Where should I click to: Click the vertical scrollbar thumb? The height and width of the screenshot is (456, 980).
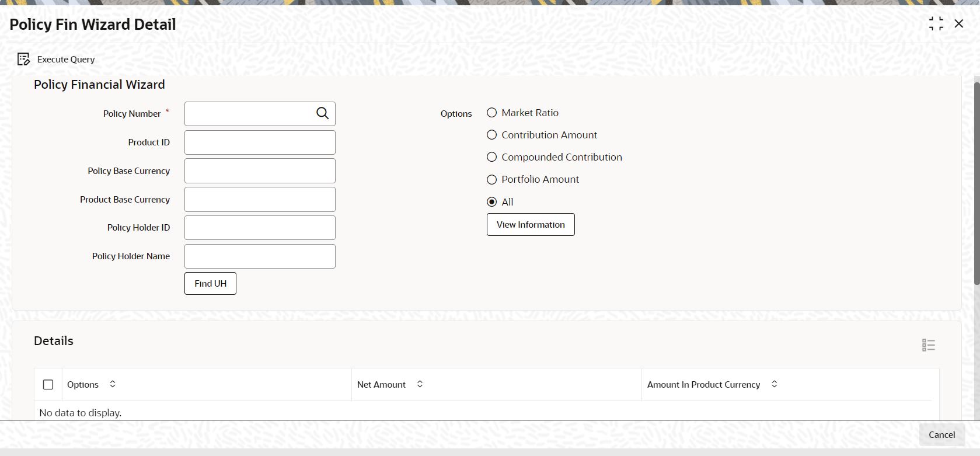(x=976, y=184)
